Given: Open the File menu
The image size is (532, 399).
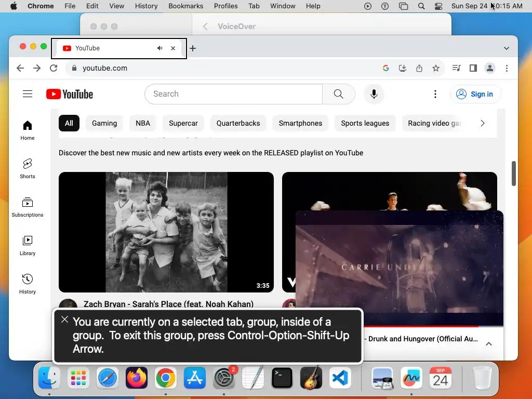Looking at the screenshot, I should point(70,6).
